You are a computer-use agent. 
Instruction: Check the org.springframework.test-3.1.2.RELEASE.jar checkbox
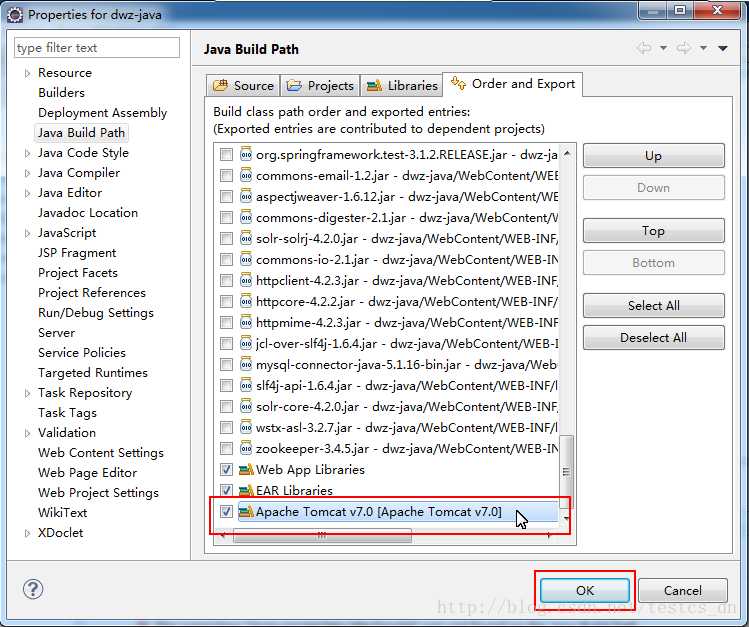tap(226, 155)
